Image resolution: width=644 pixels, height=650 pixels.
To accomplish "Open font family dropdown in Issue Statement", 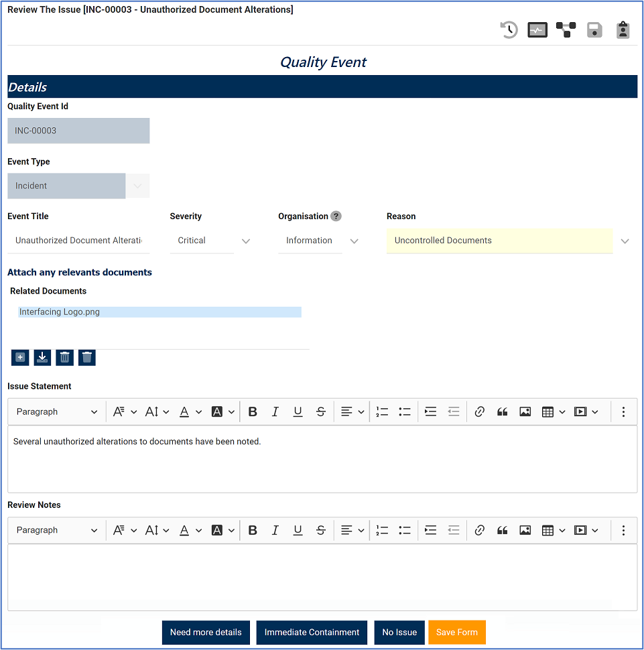I will [125, 411].
